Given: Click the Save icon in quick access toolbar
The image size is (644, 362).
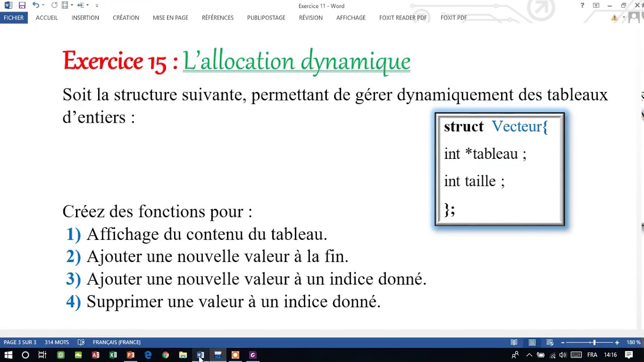Looking at the screenshot, I should point(22,6).
